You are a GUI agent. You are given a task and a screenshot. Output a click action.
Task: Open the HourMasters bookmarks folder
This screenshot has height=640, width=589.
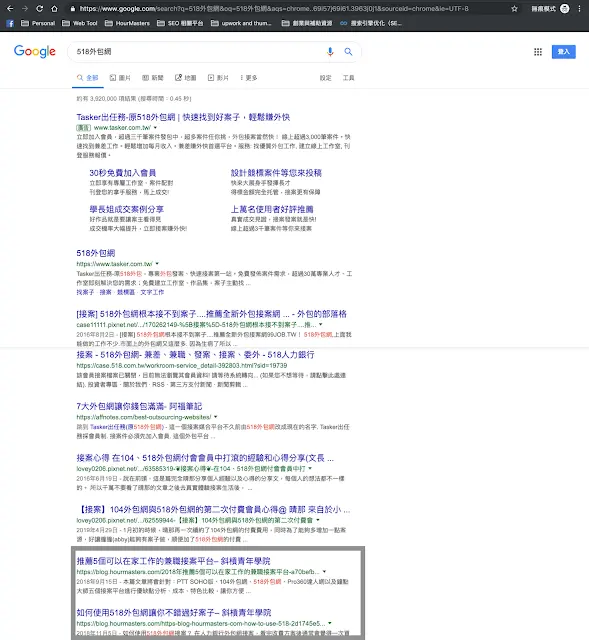click(127, 23)
